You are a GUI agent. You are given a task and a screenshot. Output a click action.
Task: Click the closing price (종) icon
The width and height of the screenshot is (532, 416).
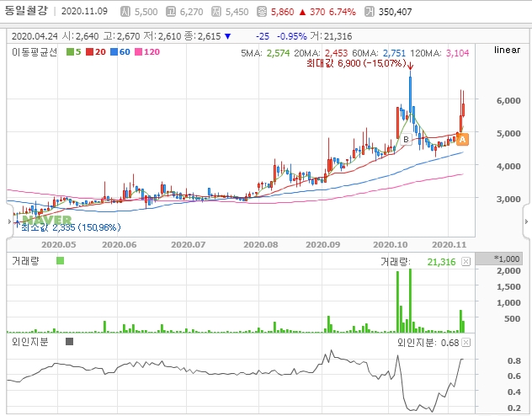click(x=262, y=12)
